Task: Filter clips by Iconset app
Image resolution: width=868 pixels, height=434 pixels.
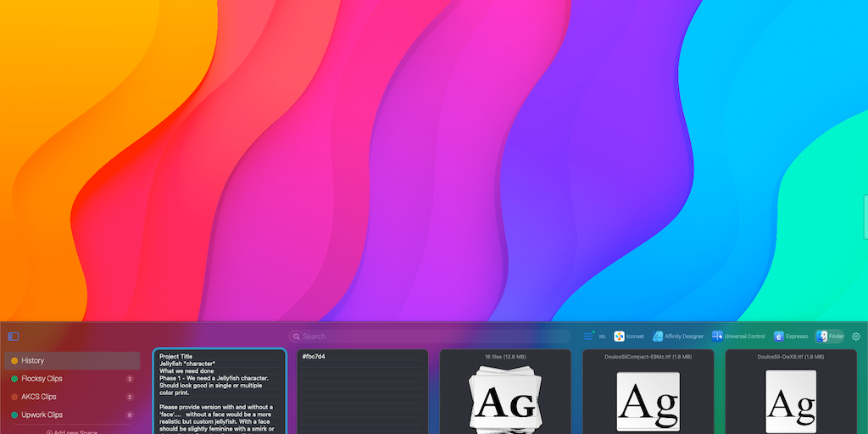Action: 629,336
